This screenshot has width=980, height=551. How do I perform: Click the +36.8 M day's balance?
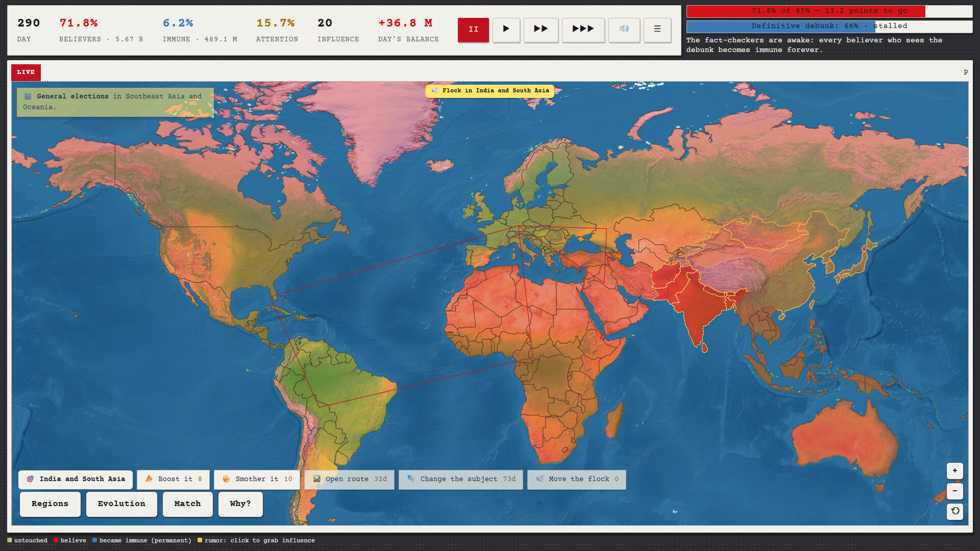point(405,23)
